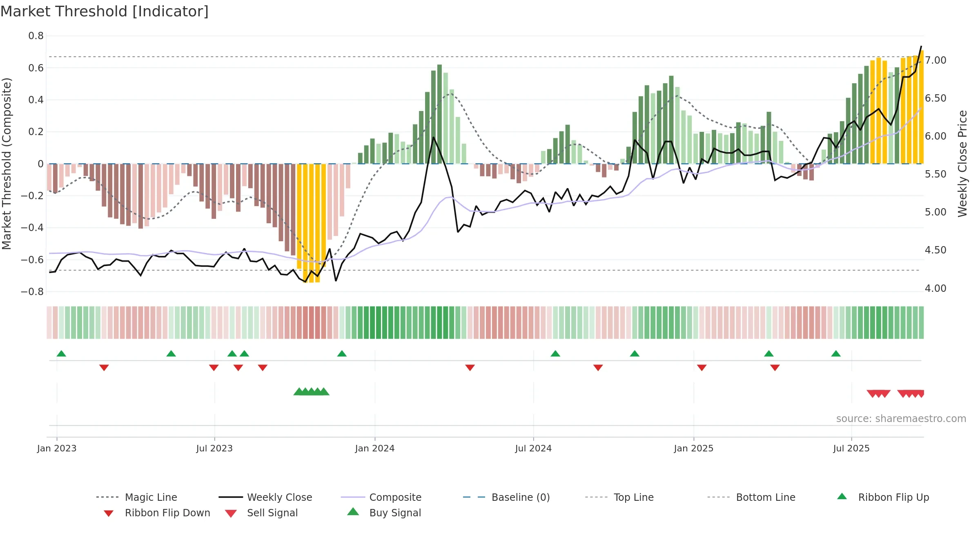This screenshot has width=980, height=551.
Task: Click the 0.8 left axis tick label
Action: click(36, 36)
